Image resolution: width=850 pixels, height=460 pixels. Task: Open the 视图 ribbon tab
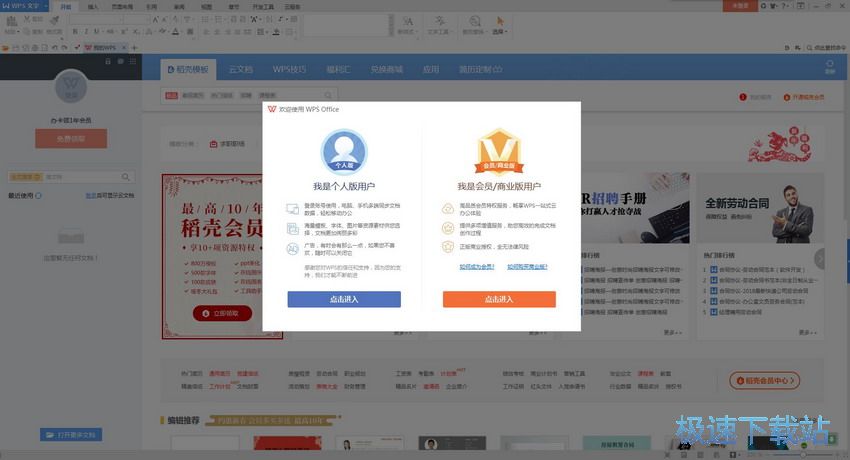tap(207, 7)
